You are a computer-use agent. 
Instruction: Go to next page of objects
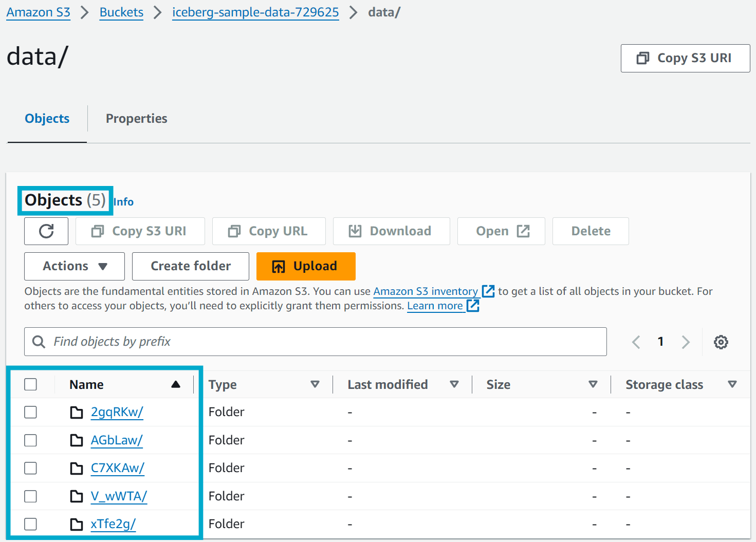(x=685, y=342)
